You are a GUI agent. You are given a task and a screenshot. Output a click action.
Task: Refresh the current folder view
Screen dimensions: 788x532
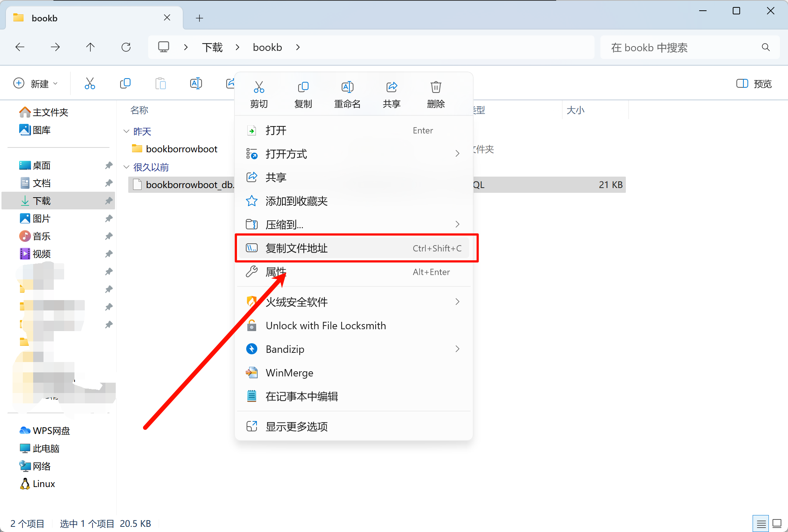(126, 47)
